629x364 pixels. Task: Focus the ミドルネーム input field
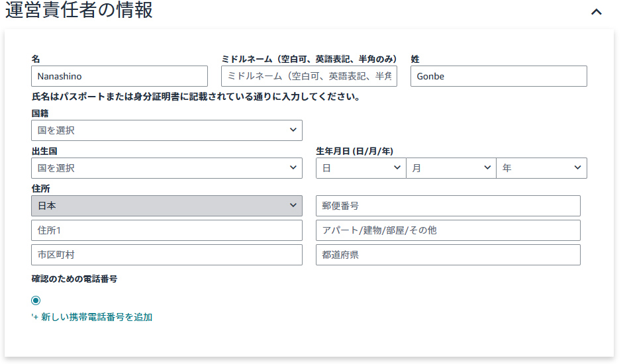pyautogui.click(x=309, y=76)
